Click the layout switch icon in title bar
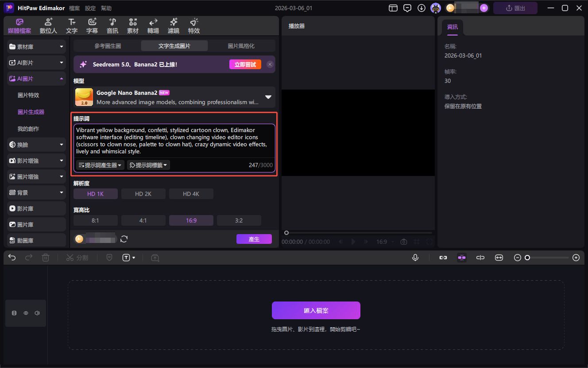Viewport: 588px width, 368px height. pyautogui.click(x=393, y=8)
